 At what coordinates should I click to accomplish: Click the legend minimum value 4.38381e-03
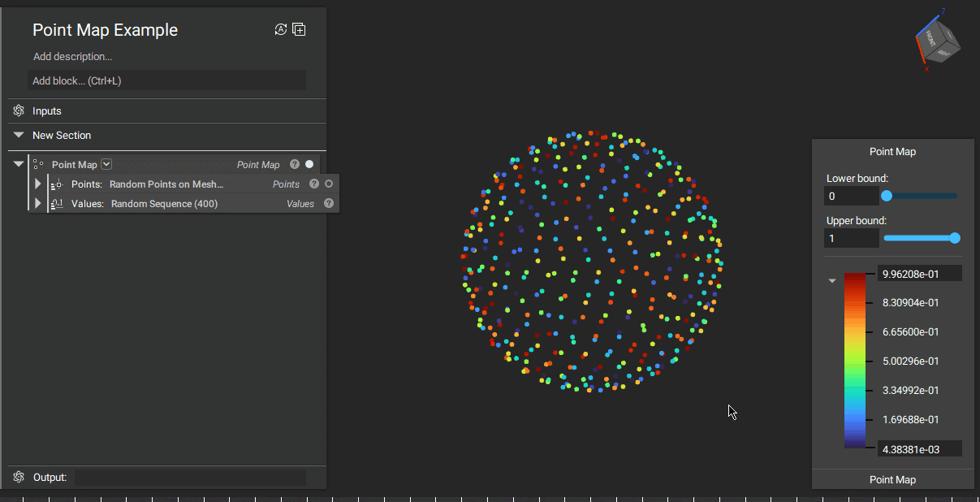(919, 448)
